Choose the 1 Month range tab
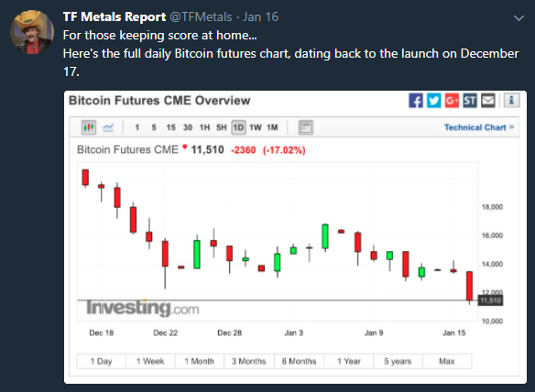The height and width of the screenshot is (392, 535). (200, 361)
